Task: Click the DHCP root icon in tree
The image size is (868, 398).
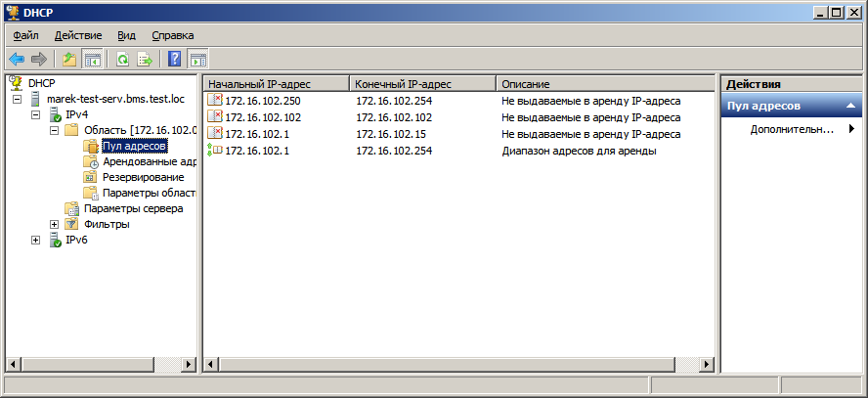Action: pos(16,82)
